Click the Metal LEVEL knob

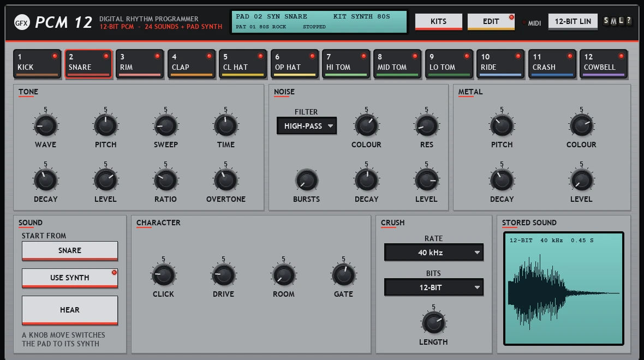tap(581, 180)
